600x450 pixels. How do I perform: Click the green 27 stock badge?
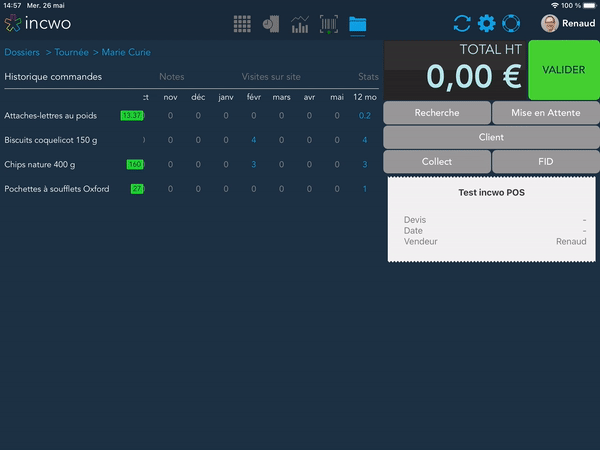click(137, 189)
